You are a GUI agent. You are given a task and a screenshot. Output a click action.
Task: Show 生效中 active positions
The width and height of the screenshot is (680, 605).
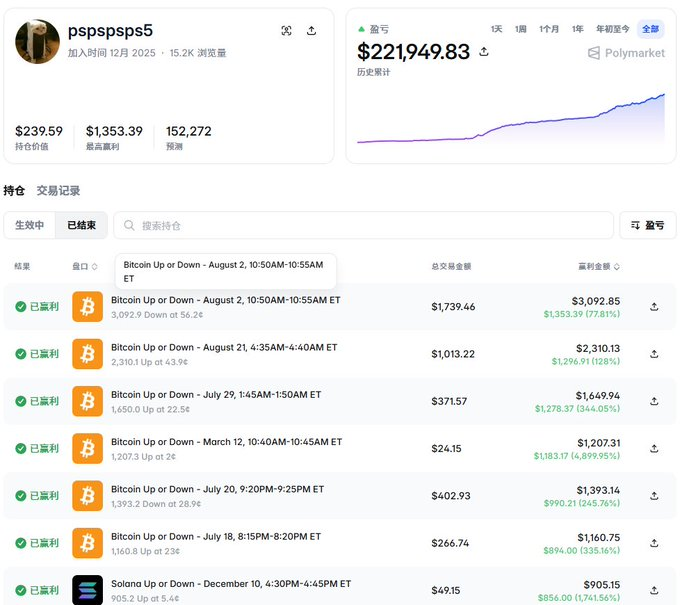pyautogui.click(x=29, y=225)
